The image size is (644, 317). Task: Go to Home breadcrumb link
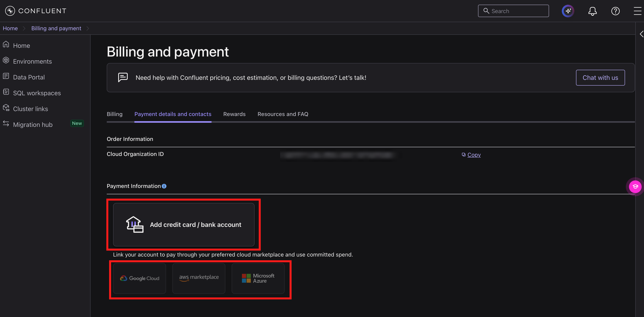tap(10, 28)
